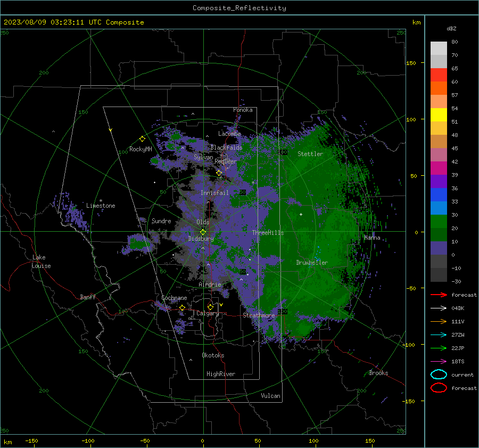Click yellow diamond marker above Calgary label
The height and width of the screenshot is (448, 479).
coord(210,307)
